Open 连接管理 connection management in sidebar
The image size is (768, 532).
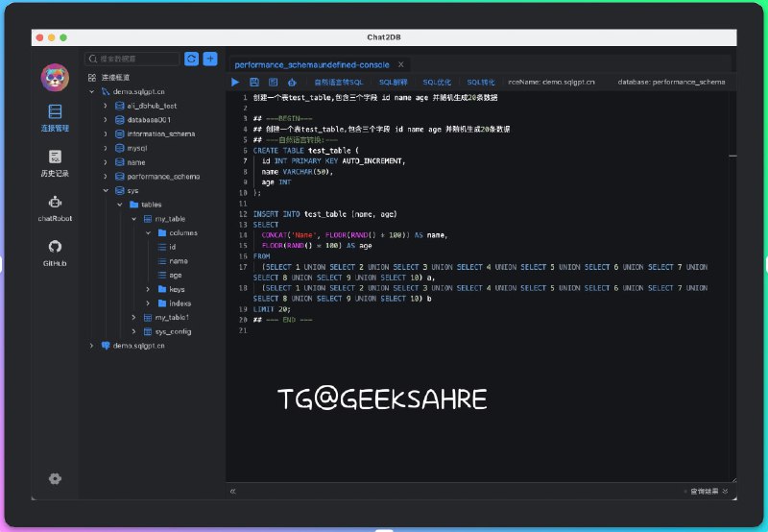tap(55, 117)
